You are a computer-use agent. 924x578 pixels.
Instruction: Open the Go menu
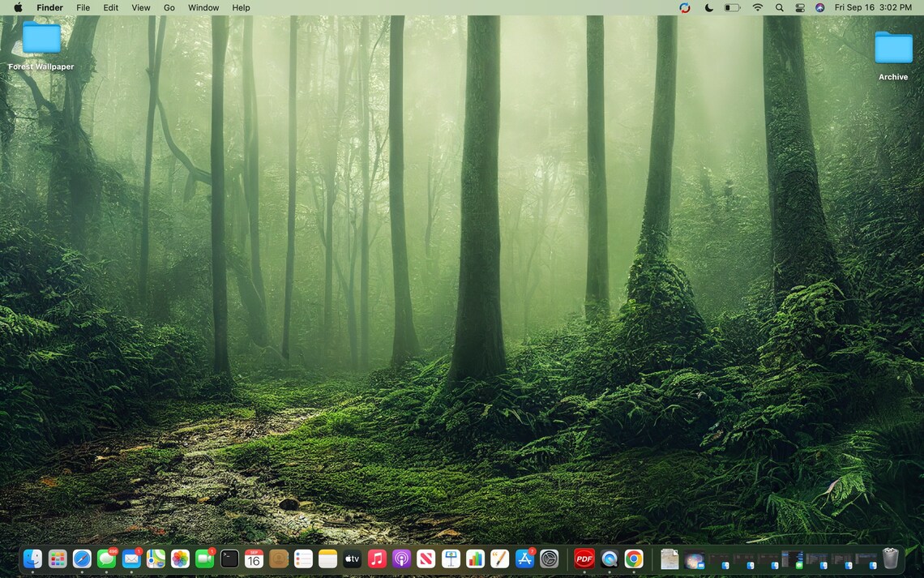pos(169,7)
